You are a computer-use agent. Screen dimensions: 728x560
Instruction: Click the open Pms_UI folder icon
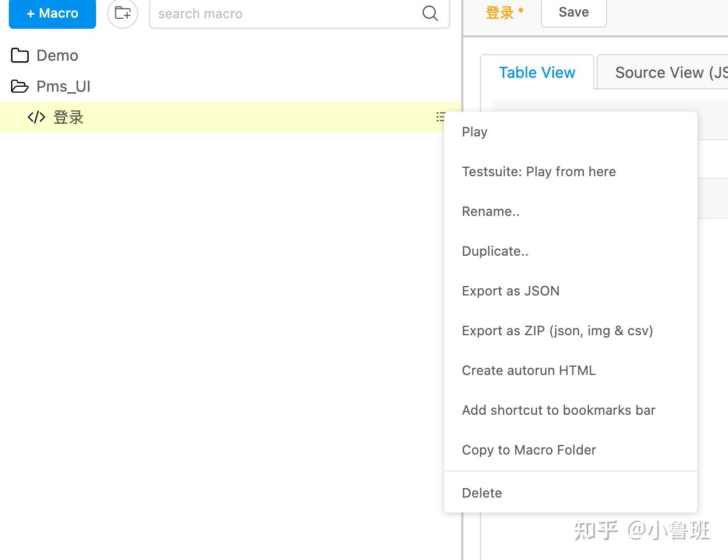coord(20,86)
